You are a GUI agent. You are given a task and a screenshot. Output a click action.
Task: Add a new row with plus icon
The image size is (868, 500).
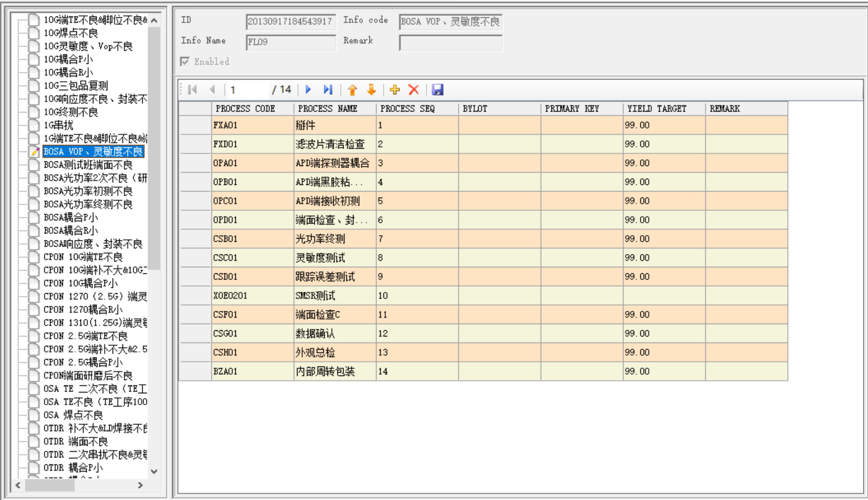tap(395, 90)
